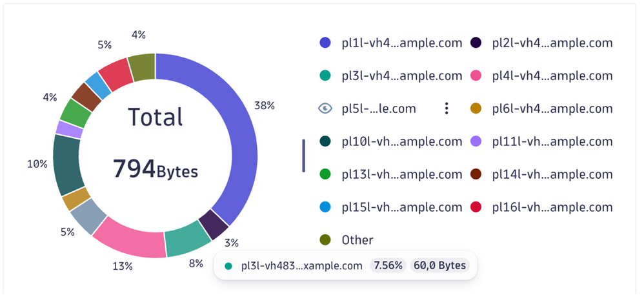Click dark teal pl10l legend dot
Screen dimensions: 644x297
click(x=326, y=141)
